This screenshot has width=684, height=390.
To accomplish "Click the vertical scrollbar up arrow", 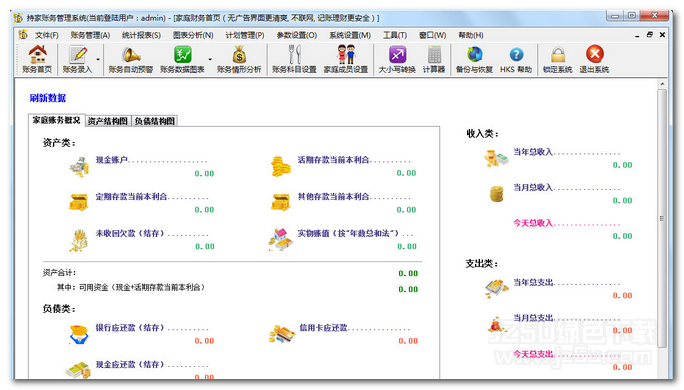I will point(662,83).
